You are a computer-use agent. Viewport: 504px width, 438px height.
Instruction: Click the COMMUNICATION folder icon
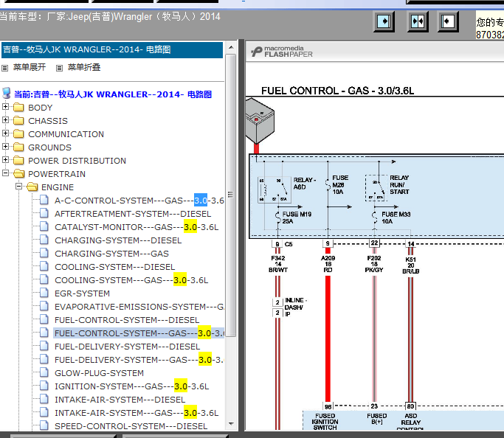coord(18,133)
